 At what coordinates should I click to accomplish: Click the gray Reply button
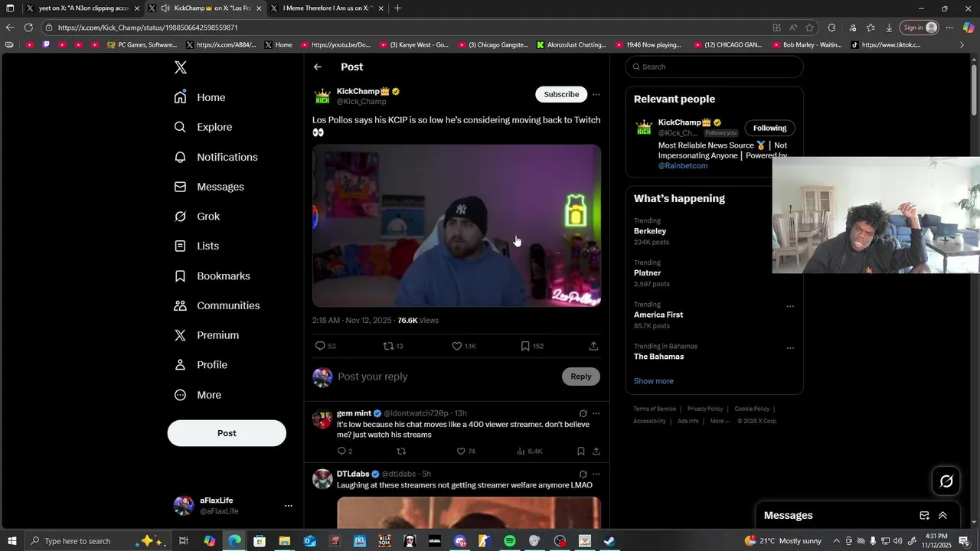(x=581, y=377)
